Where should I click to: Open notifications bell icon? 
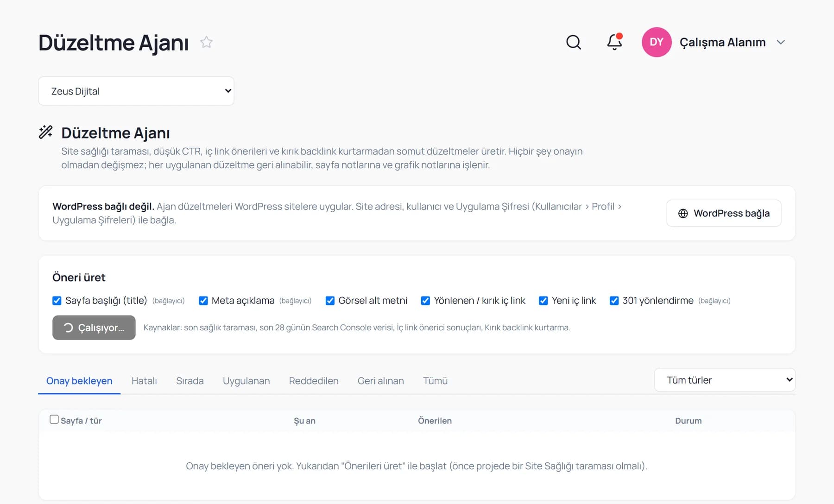614,42
